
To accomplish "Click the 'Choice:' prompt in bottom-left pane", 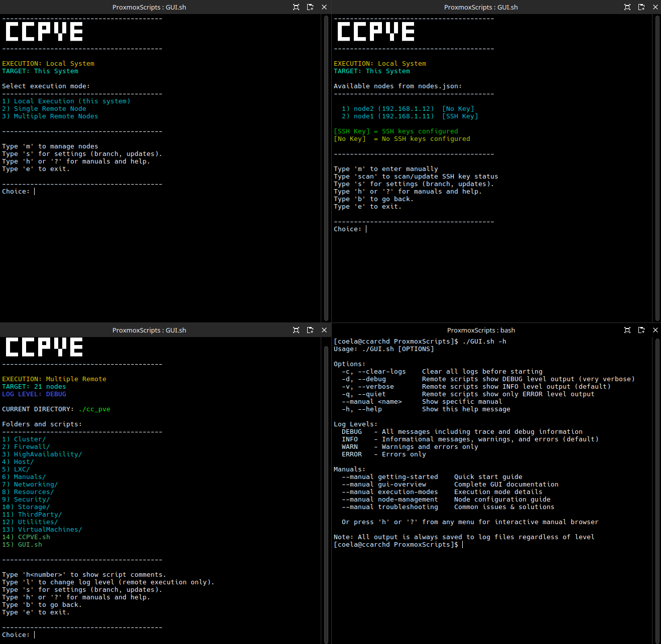I will pos(16,635).
